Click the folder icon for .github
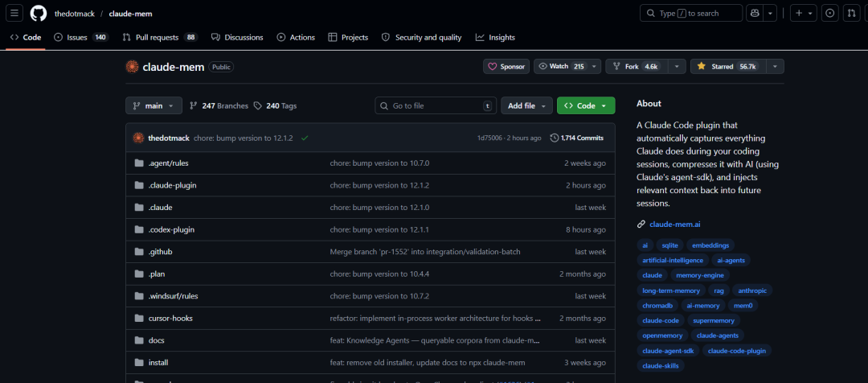 coord(139,252)
